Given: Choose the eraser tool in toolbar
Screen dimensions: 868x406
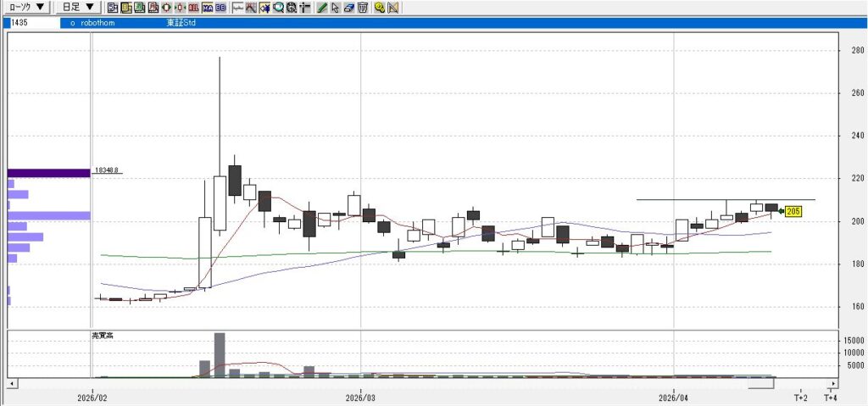Looking at the screenshot, I should pyautogui.click(x=349, y=8).
